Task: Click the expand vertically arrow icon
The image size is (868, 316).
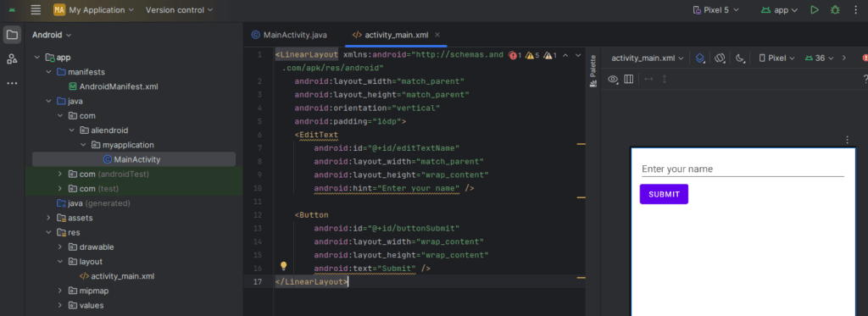Action: [665, 79]
